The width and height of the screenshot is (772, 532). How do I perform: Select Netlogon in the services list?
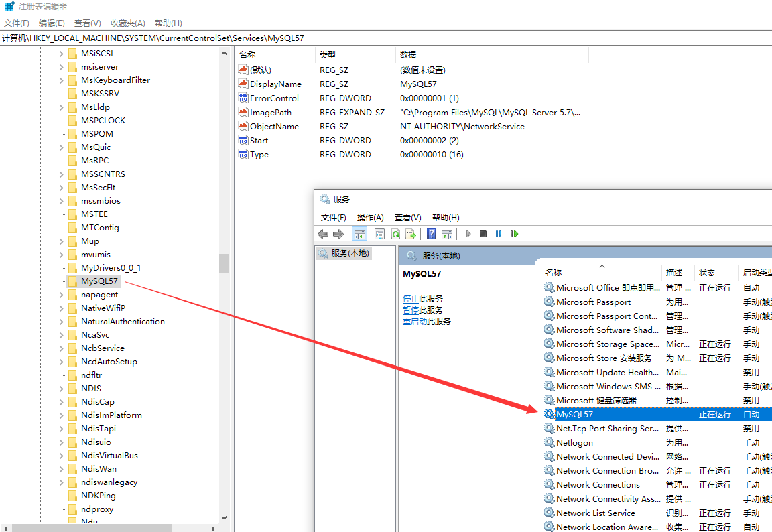[574, 443]
